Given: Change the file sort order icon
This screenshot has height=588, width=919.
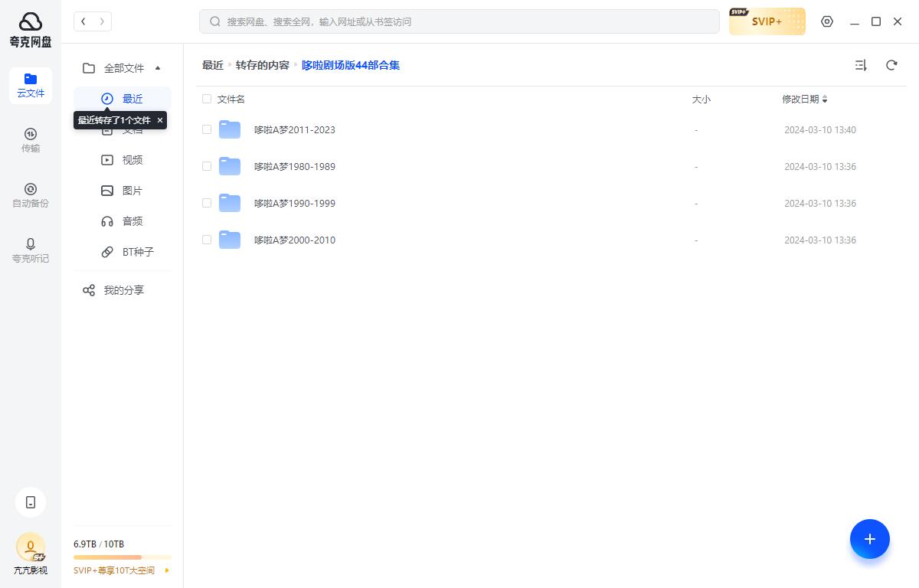Looking at the screenshot, I should [861, 65].
